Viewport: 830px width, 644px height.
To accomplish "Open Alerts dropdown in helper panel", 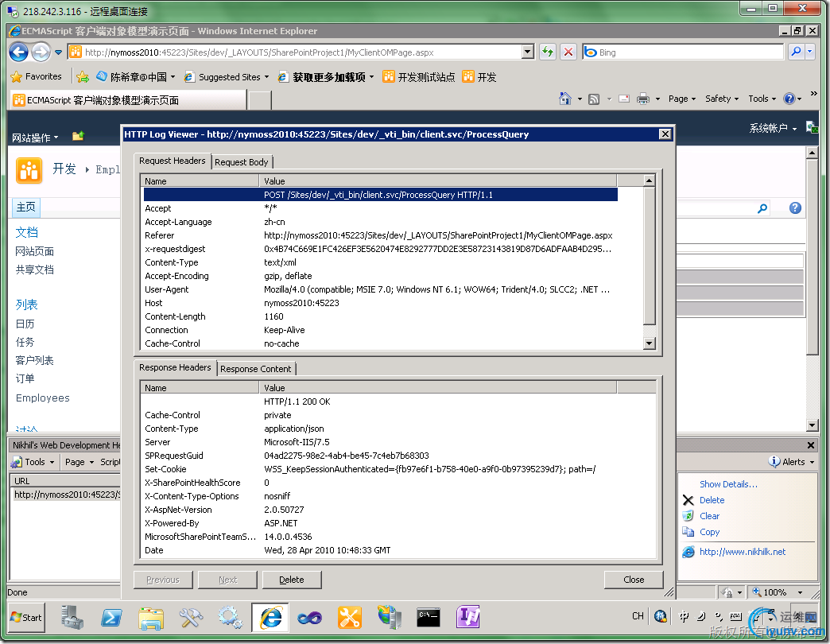I will [x=791, y=462].
